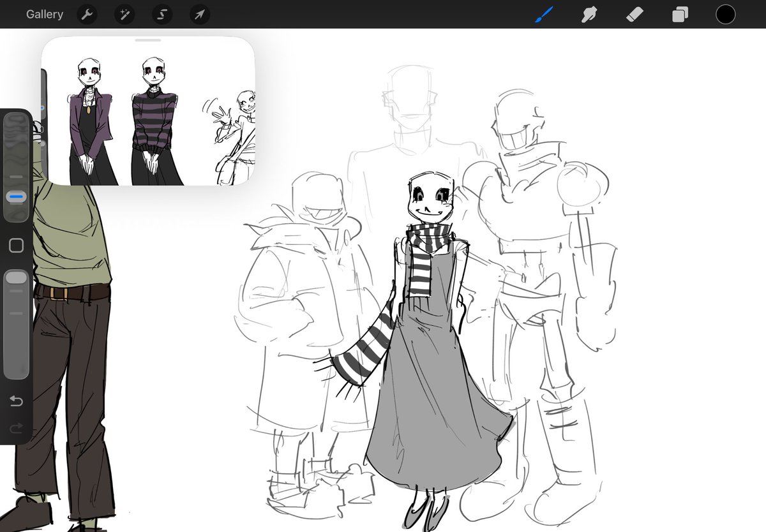Open the Gallery
This screenshot has width=766, height=532.
point(45,14)
